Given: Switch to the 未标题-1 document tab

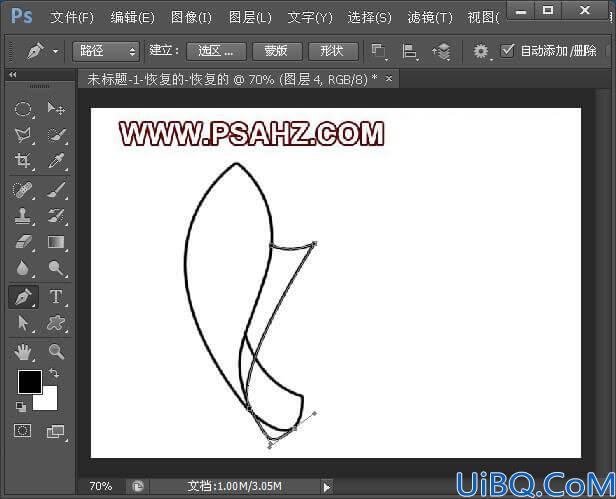Looking at the screenshot, I should pos(232,79).
